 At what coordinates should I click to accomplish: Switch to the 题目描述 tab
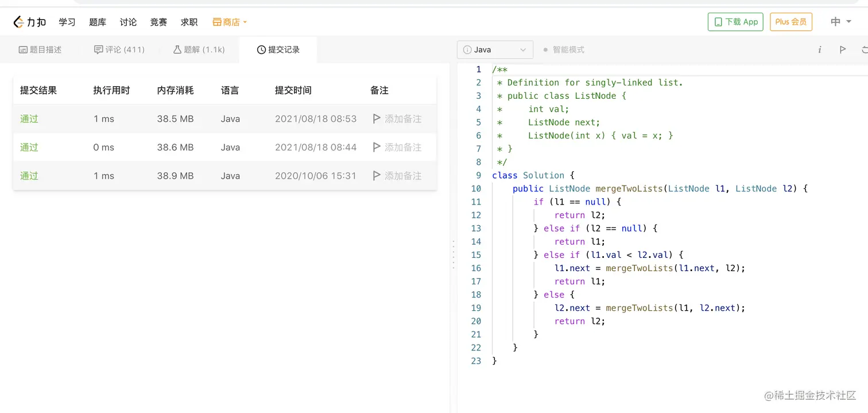click(x=40, y=50)
